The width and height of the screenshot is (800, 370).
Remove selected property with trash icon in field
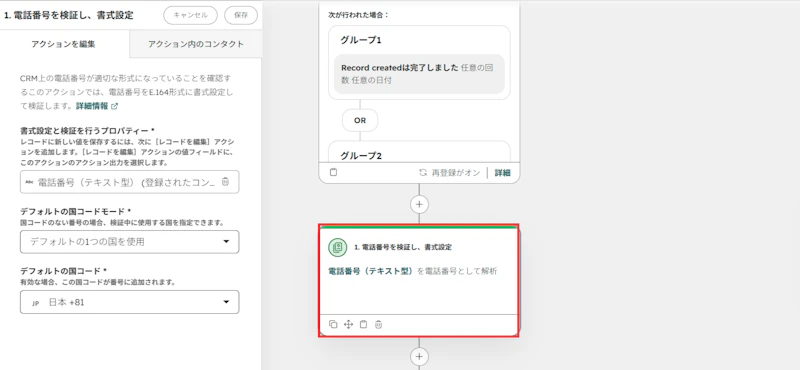(225, 182)
